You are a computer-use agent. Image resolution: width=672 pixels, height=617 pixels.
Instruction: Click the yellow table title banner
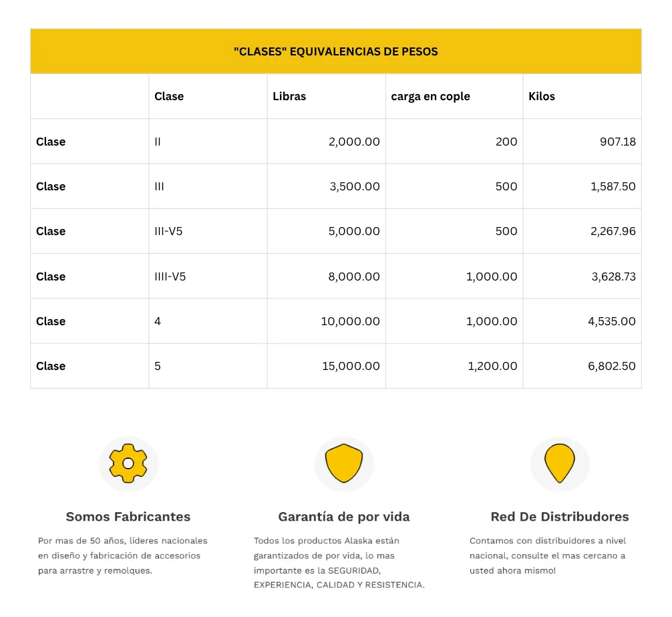[336, 51]
